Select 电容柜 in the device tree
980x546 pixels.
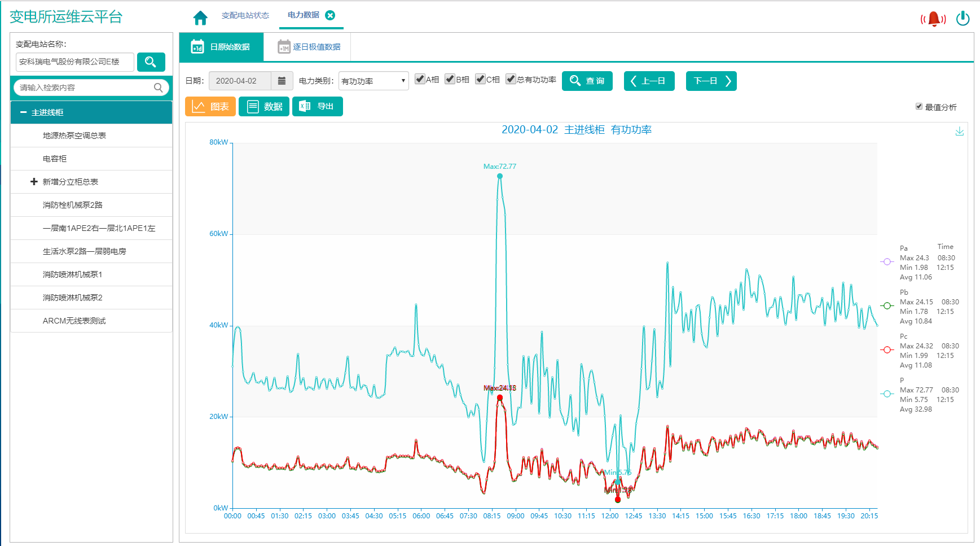pyautogui.click(x=55, y=159)
